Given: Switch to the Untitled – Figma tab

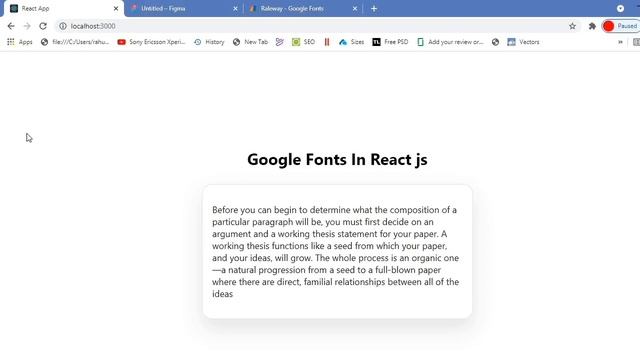Looking at the screenshot, I should point(184,9).
